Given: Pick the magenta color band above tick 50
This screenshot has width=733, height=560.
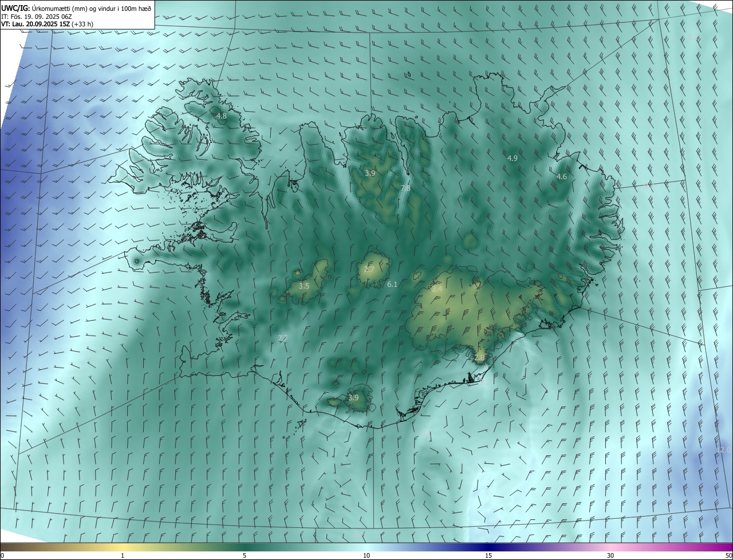Looking at the screenshot, I should [726, 547].
